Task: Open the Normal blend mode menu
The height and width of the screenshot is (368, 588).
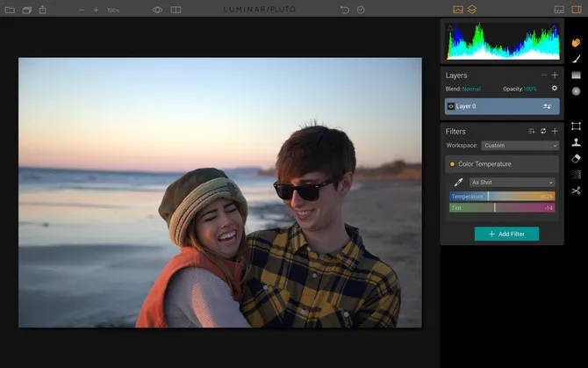Action: 471,89
